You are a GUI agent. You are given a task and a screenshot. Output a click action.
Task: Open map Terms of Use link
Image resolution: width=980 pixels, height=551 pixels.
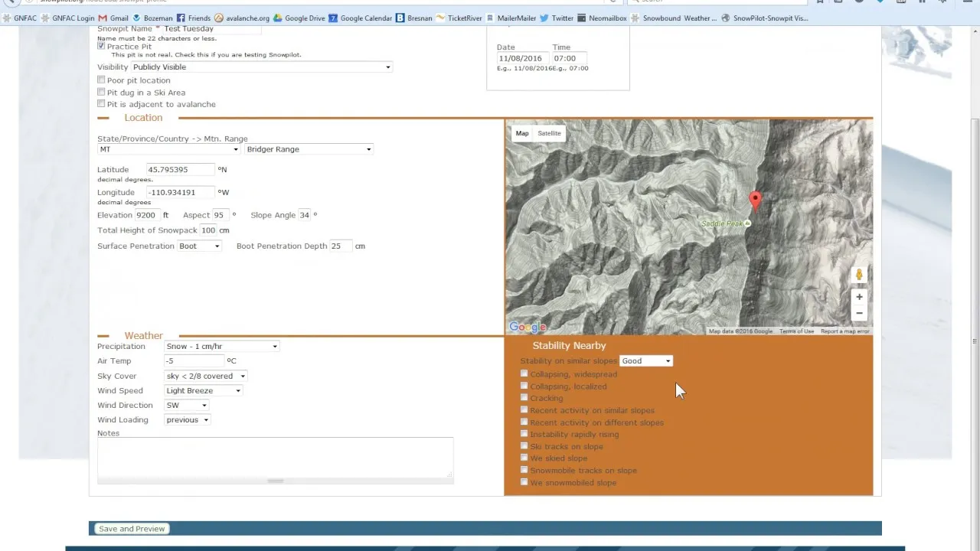796,331
